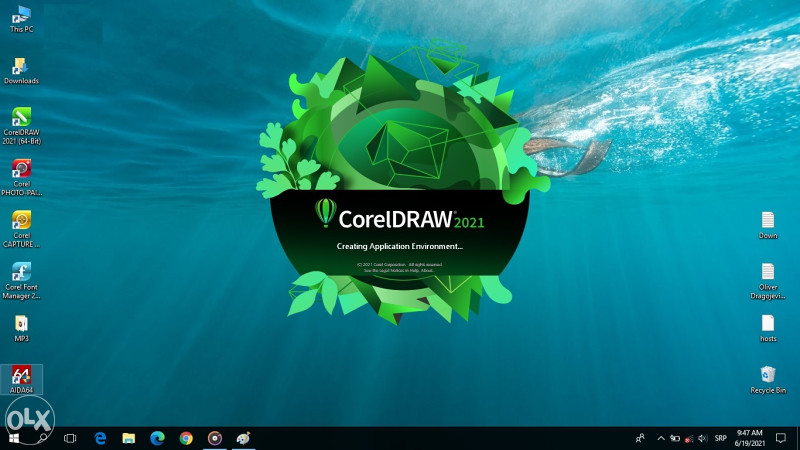The image size is (800, 450).
Task: Select the AIDA64 desktop shortcut
Action: (x=21, y=379)
